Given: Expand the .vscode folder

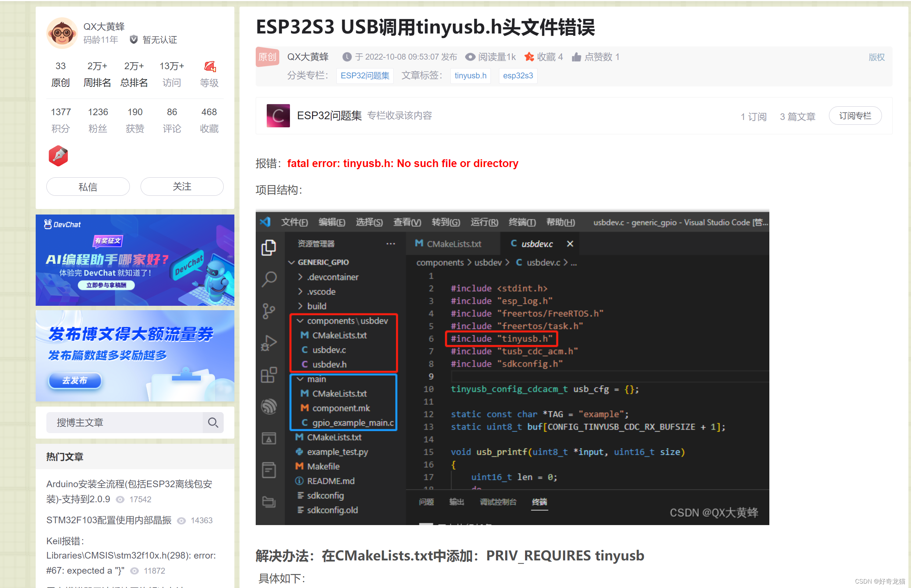Looking at the screenshot, I should pyautogui.click(x=300, y=291).
